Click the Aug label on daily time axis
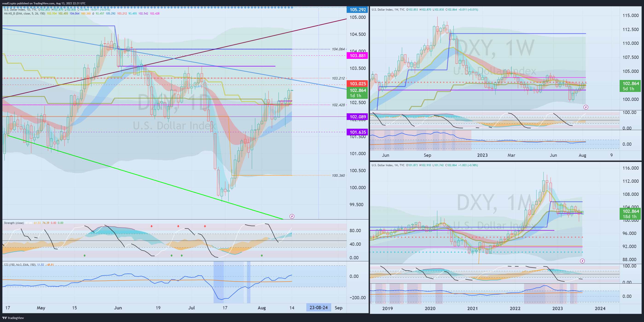Viewport: 644px width, 322px height. tap(261, 308)
